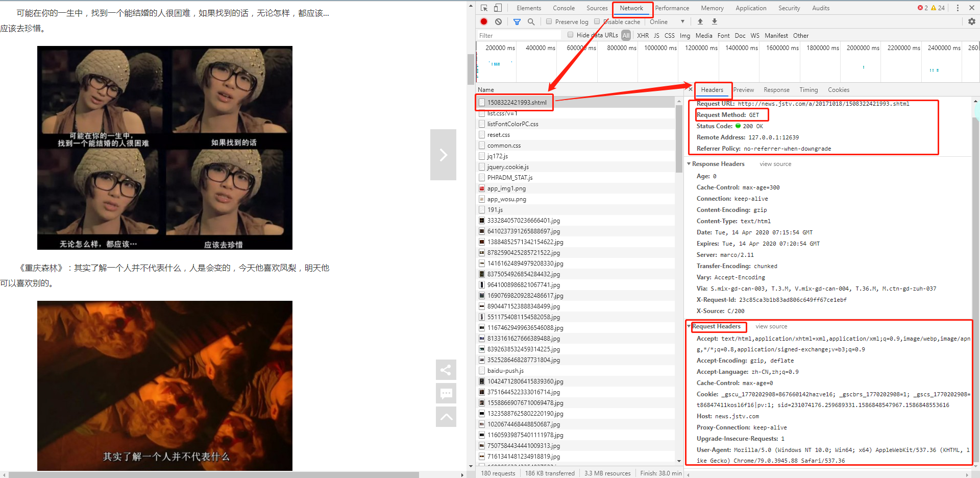980x478 pixels.
Task: Filter requests by WS type
Action: tap(755, 35)
